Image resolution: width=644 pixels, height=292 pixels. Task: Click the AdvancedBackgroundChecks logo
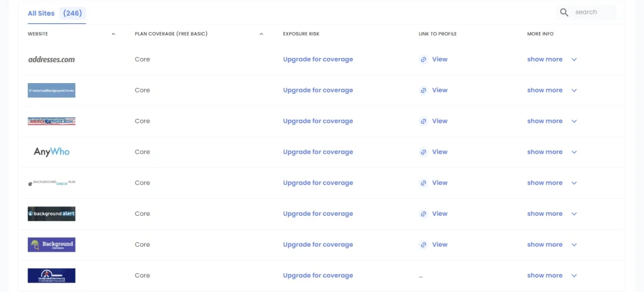[52, 90]
